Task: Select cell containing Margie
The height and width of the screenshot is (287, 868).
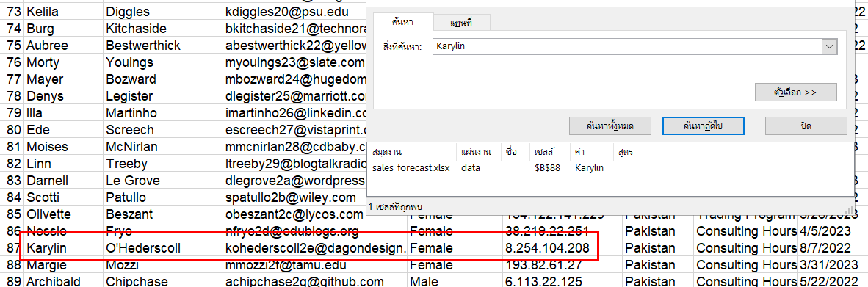Action: coord(64,266)
